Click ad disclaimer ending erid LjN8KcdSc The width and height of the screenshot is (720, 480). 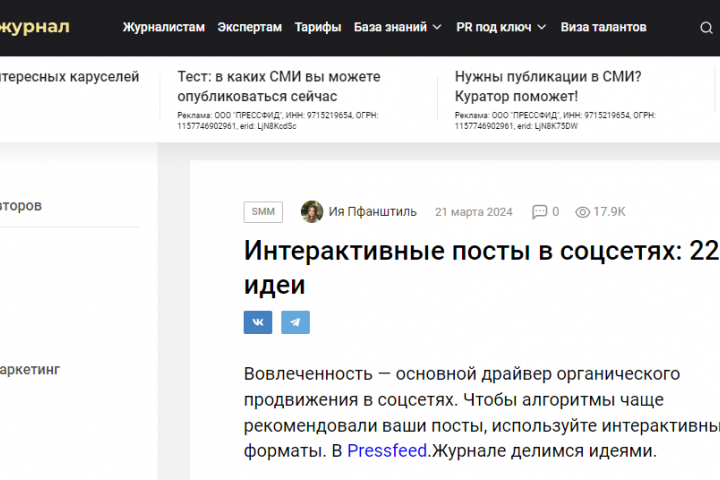tap(278, 121)
